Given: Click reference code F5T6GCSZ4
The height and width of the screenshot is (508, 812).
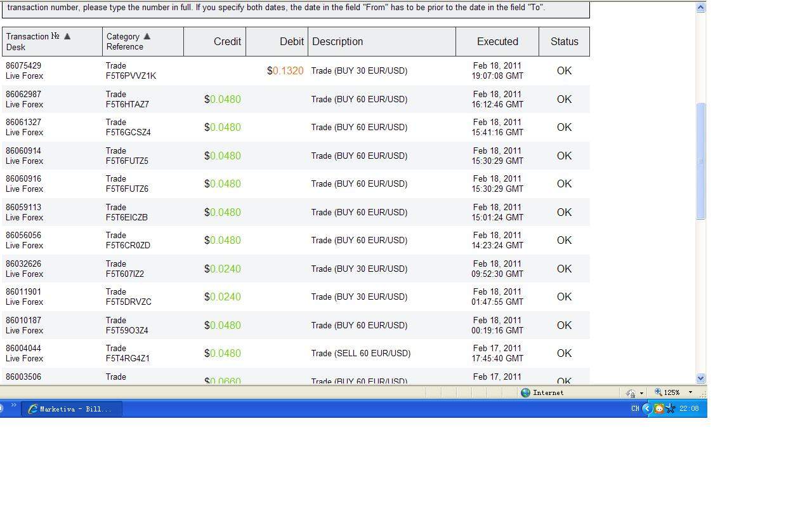Looking at the screenshot, I should 128,132.
